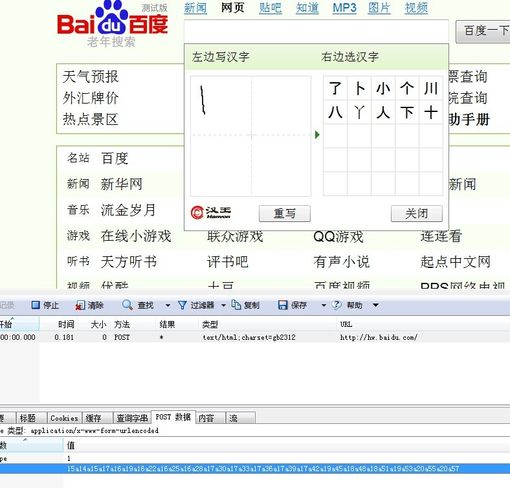Select the candidate character 小

(383, 89)
